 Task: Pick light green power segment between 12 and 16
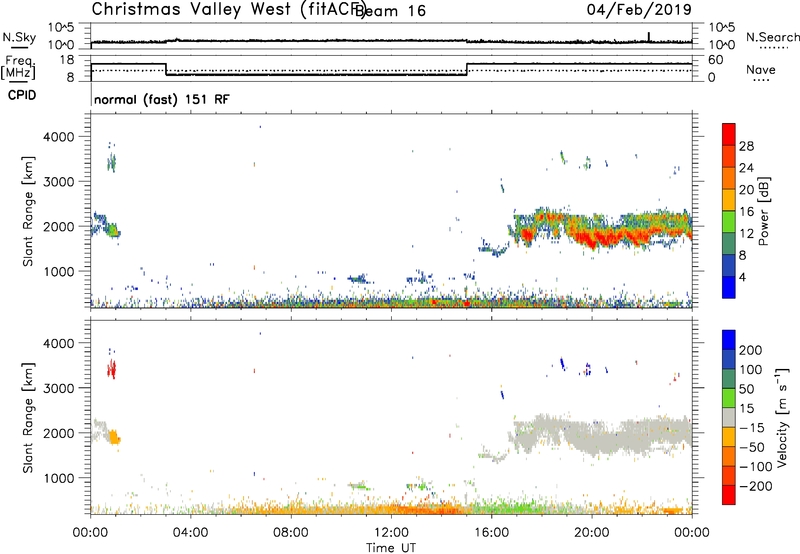tap(729, 222)
